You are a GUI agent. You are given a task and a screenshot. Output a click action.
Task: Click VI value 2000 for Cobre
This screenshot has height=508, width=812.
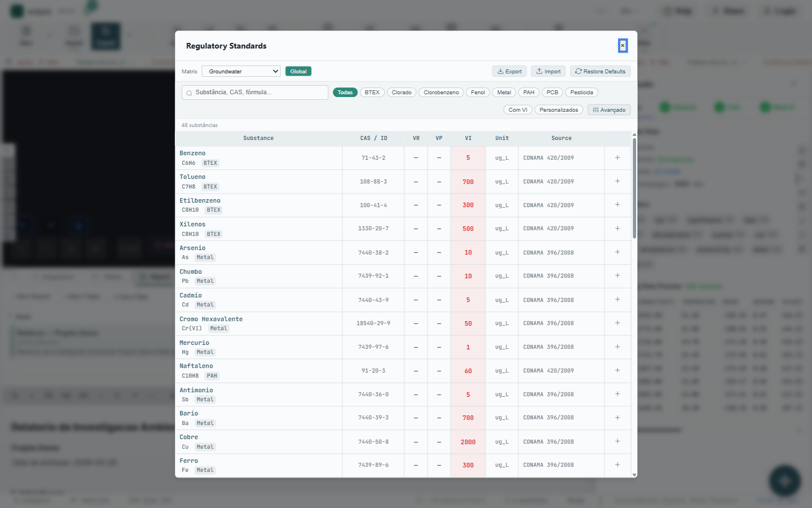tap(468, 442)
